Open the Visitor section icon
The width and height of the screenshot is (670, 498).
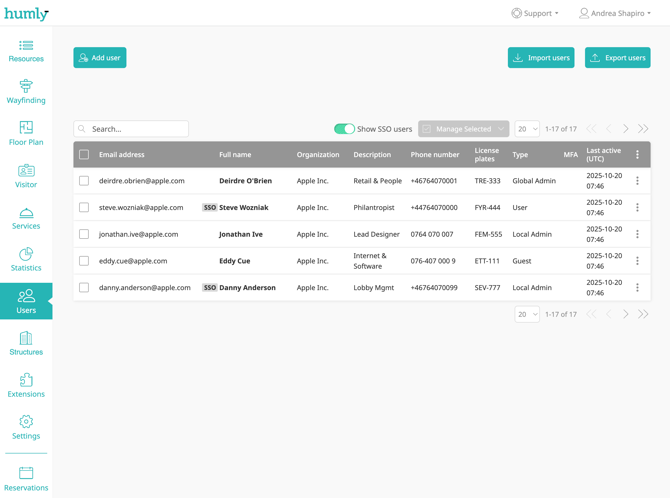26,171
